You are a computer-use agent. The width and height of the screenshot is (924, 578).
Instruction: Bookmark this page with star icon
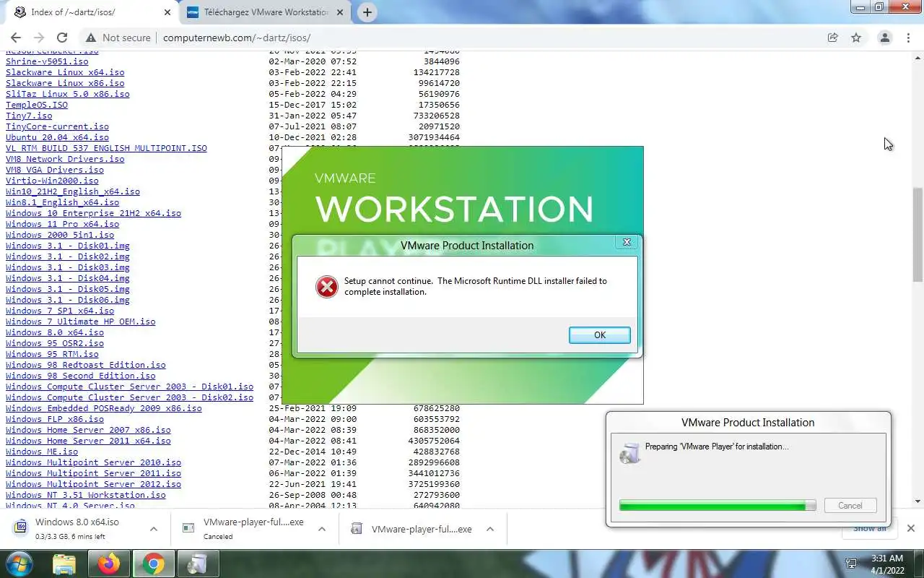click(x=856, y=38)
